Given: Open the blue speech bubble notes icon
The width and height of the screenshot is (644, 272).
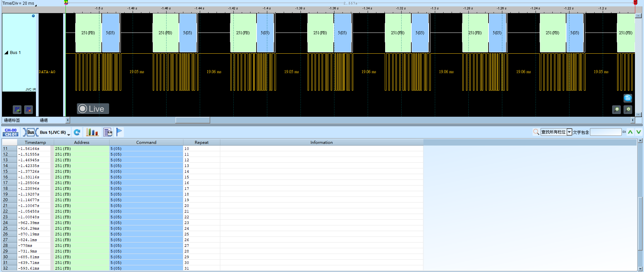Looking at the screenshot, I should click(x=628, y=98).
